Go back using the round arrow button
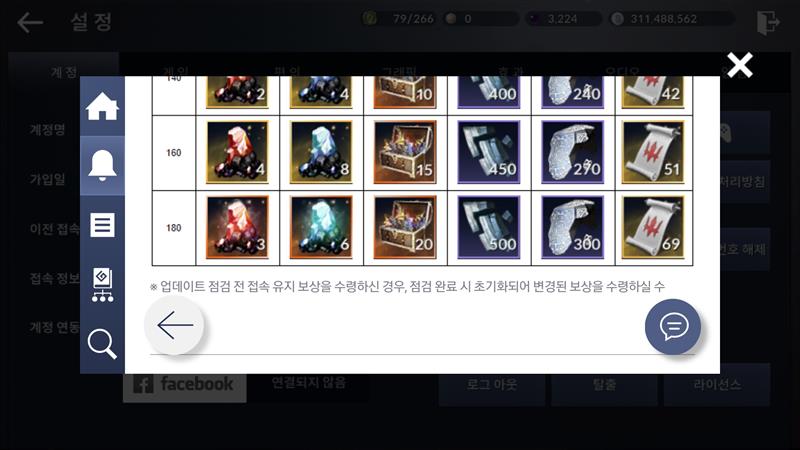The image size is (800, 450). coord(175,325)
